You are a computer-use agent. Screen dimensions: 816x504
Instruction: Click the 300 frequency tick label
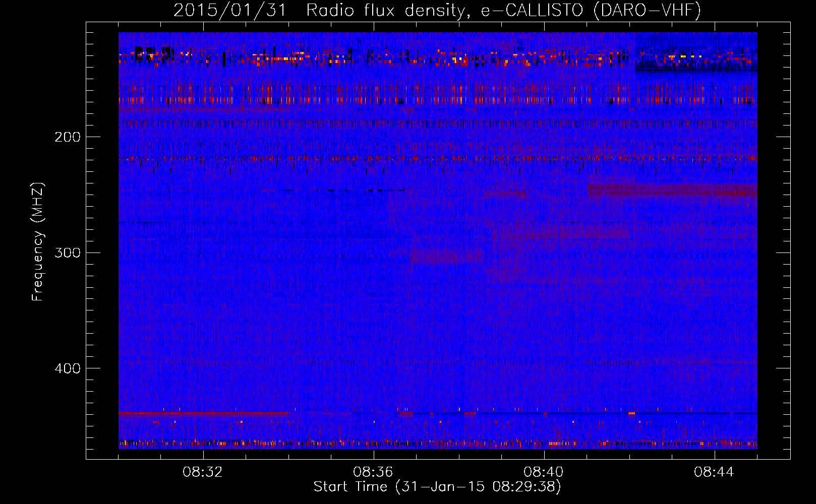(x=68, y=253)
